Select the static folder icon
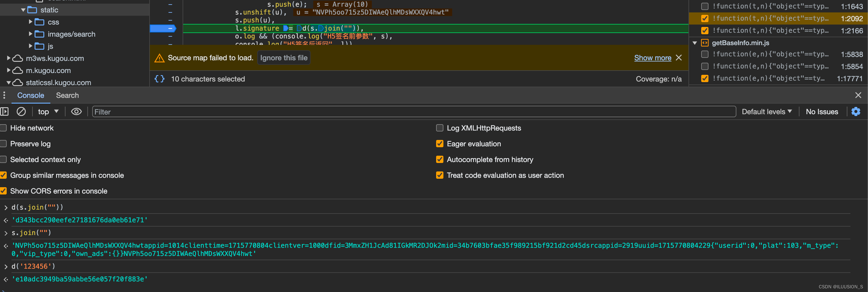Screen dimensions: 868x292 click(32, 10)
